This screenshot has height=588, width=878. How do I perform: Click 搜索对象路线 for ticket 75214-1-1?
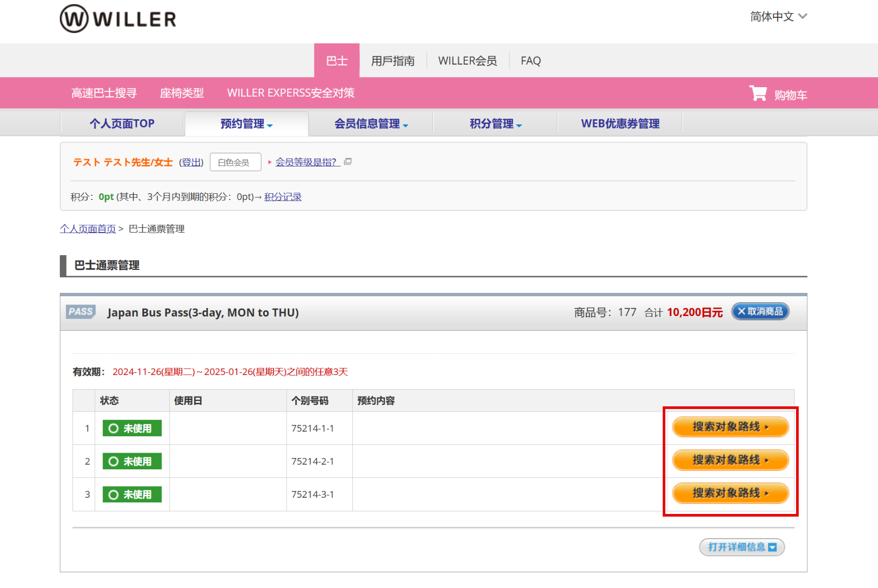point(730,427)
